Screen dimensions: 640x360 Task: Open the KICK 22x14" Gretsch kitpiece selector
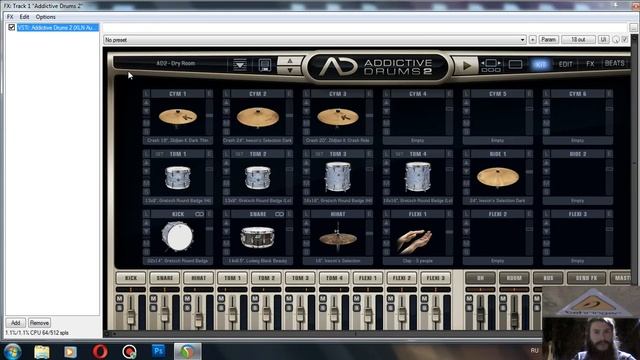(178, 261)
